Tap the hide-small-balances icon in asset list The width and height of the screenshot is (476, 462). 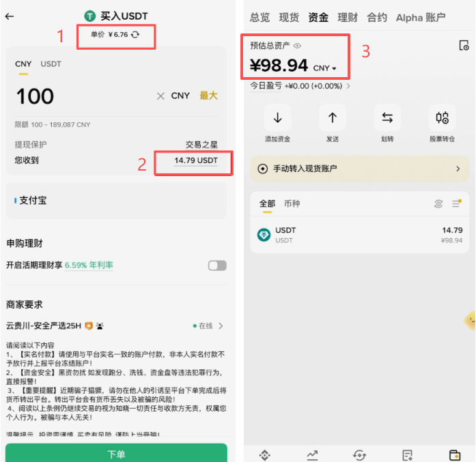tap(438, 204)
